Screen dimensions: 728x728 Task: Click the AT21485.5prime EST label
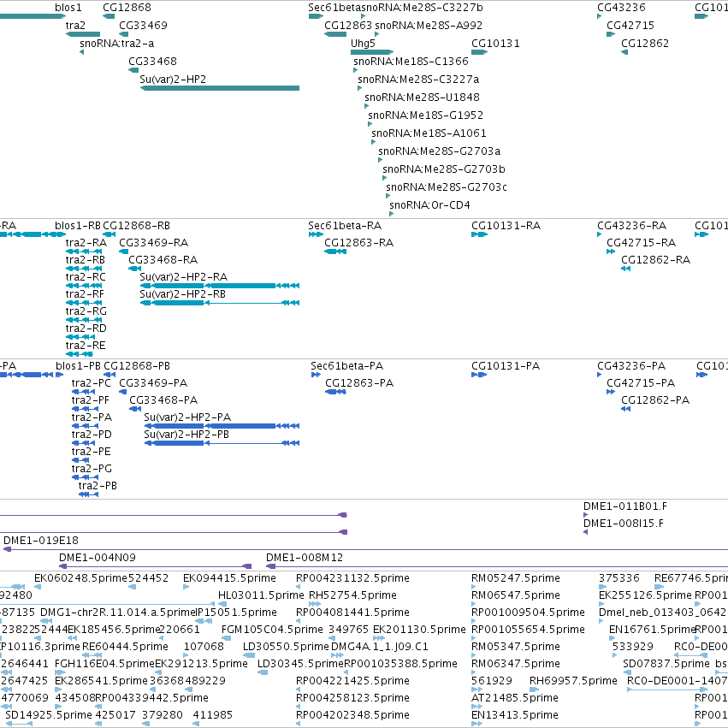click(x=514, y=698)
